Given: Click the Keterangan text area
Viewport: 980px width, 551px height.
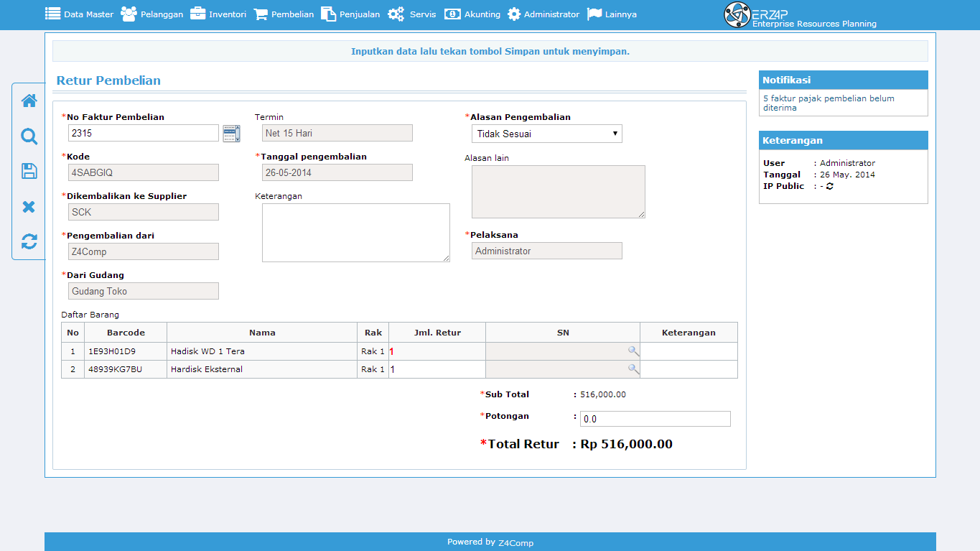Looking at the screenshot, I should (x=356, y=233).
